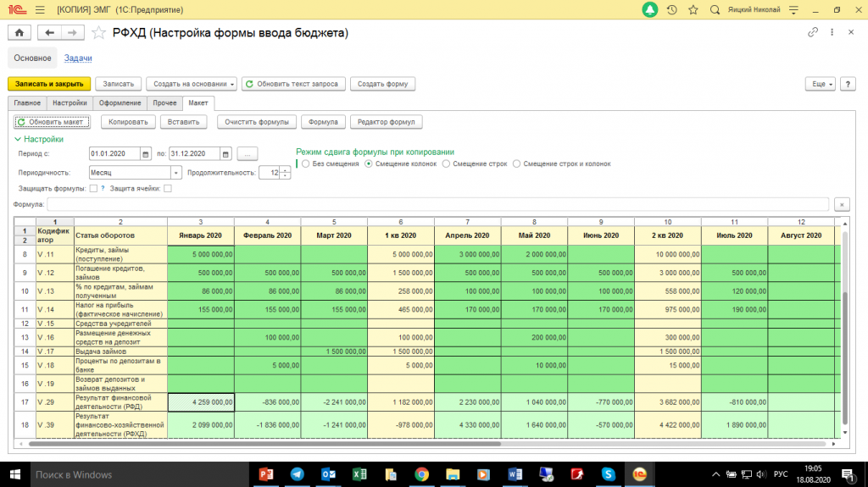
Task: Open Telegram from the taskbar
Action: tap(298, 474)
